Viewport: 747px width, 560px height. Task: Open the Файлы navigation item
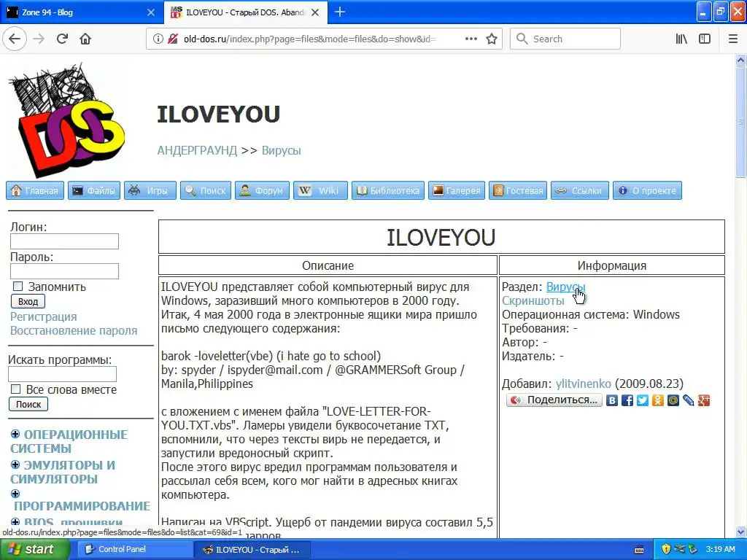(94, 190)
